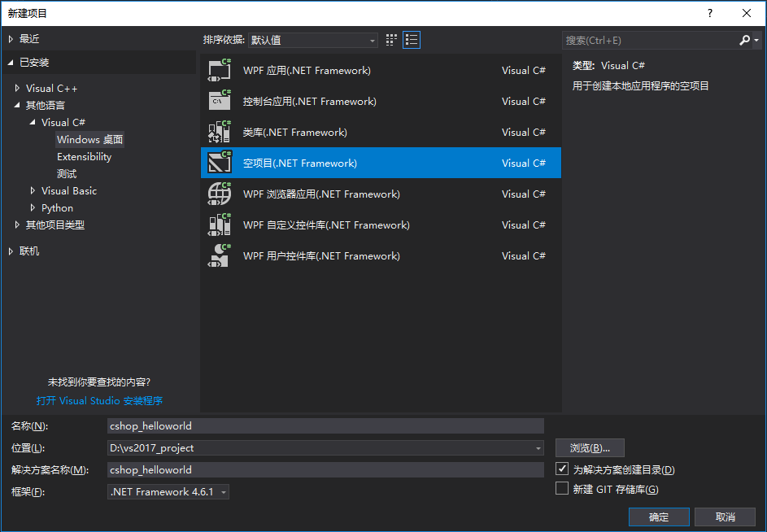
Task: Switch to small icons grid view
Action: tap(391, 40)
